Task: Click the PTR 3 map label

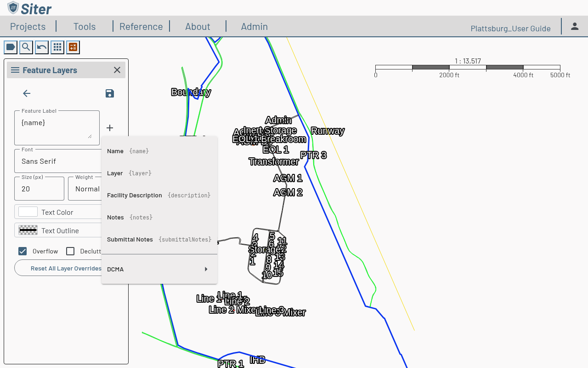Action: pyautogui.click(x=313, y=155)
